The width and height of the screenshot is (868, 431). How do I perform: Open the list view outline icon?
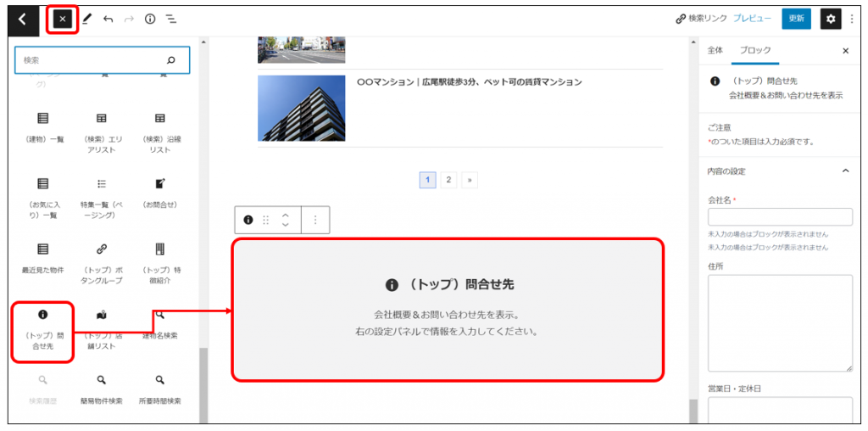click(170, 19)
